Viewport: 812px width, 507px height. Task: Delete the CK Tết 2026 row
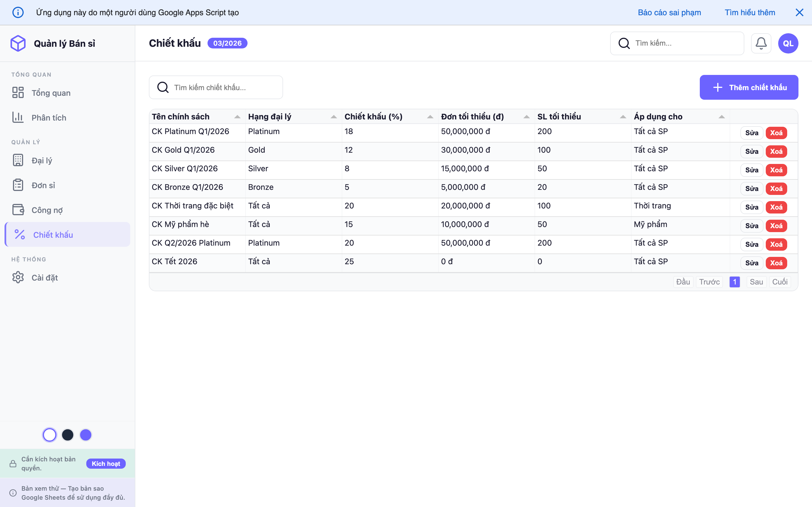tap(776, 263)
